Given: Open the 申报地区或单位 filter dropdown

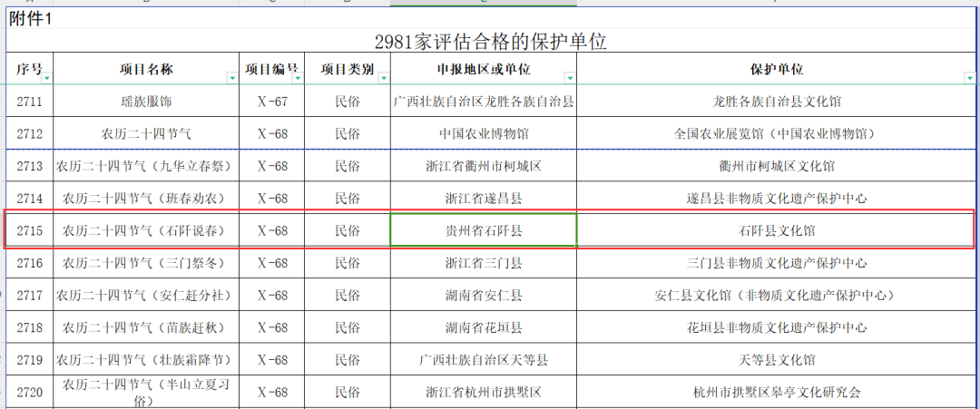Looking at the screenshot, I should pyautogui.click(x=569, y=79).
